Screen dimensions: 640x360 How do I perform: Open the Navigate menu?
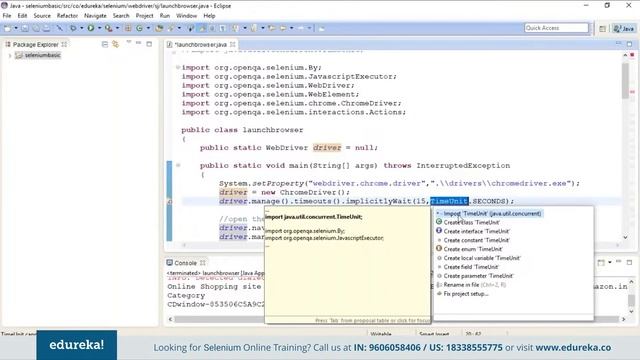click(x=95, y=16)
